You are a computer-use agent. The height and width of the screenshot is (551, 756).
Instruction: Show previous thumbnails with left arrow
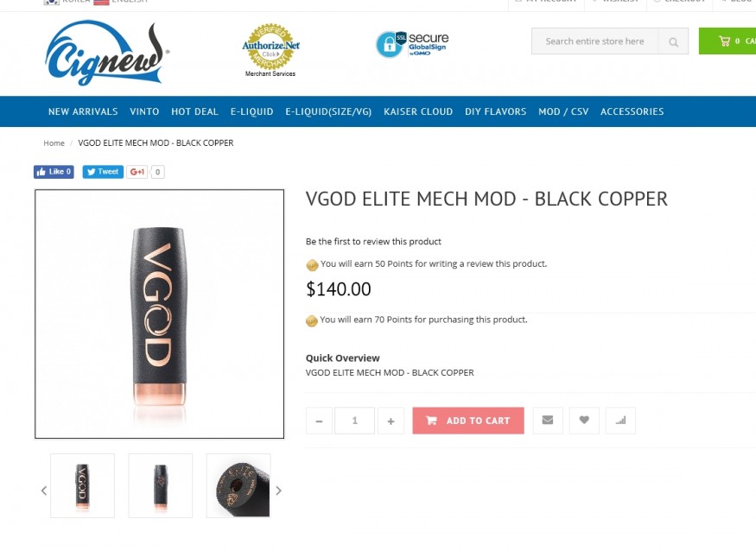[x=44, y=491]
